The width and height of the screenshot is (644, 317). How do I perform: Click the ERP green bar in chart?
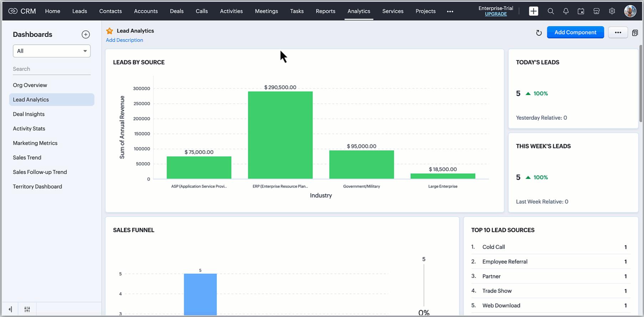click(x=280, y=135)
